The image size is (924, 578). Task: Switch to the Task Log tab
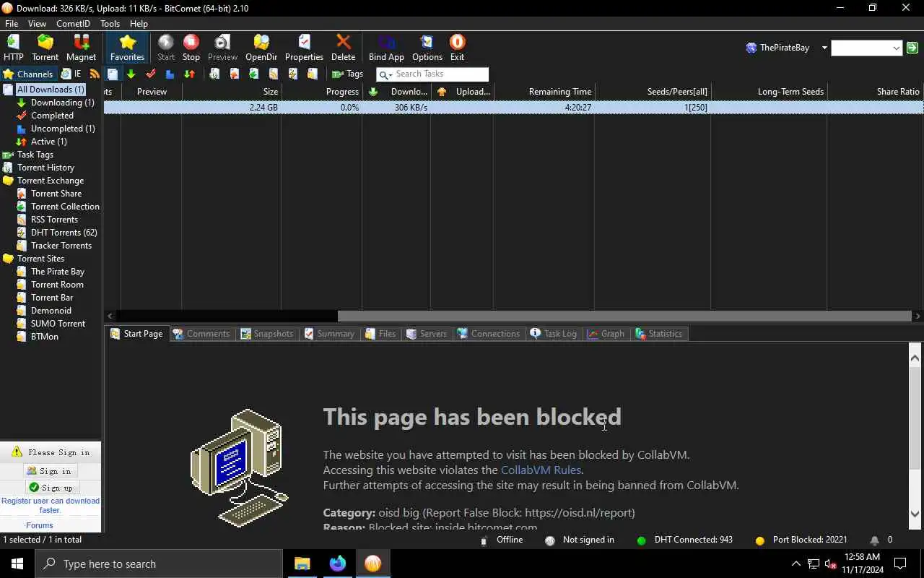(553, 334)
